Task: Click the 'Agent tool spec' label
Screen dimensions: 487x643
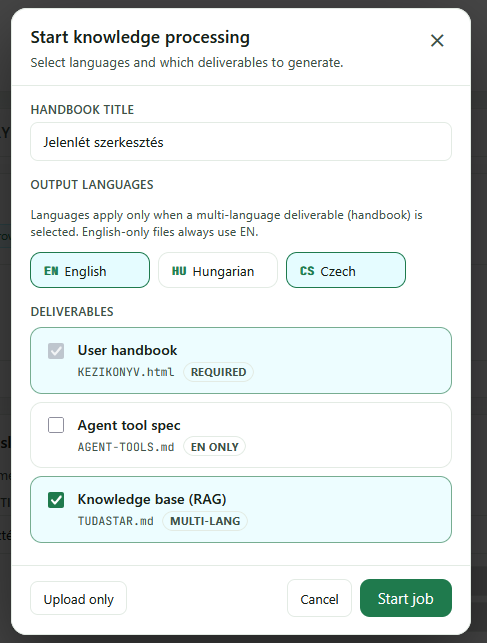Action: [129, 425]
